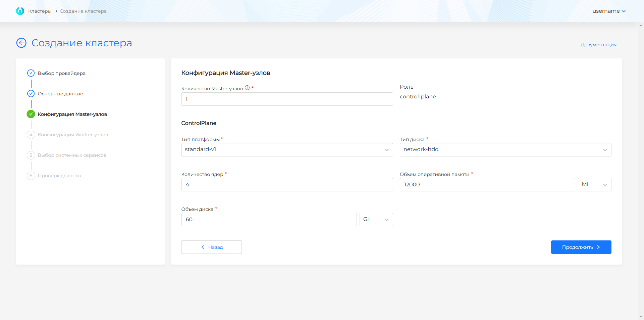Go to Кластеры in the breadcrumb
This screenshot has height=320, width=644.
(40, 11)
